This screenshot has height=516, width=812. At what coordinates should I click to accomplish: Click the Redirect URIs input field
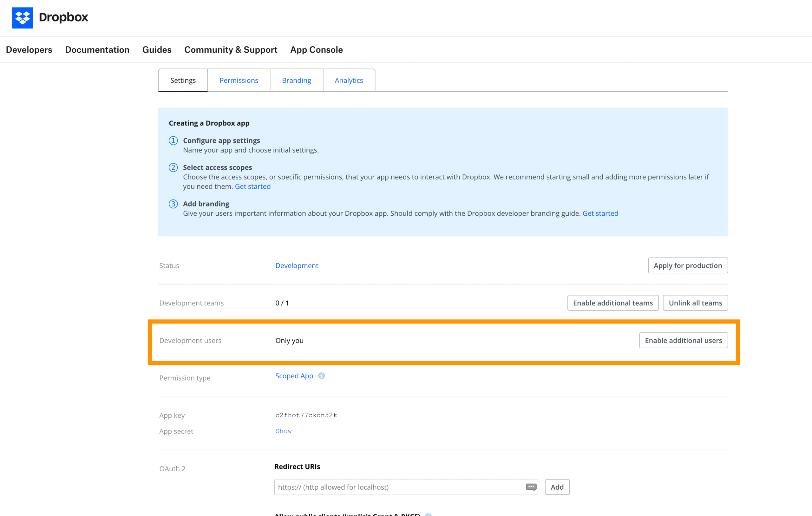[x=406, y=487]
